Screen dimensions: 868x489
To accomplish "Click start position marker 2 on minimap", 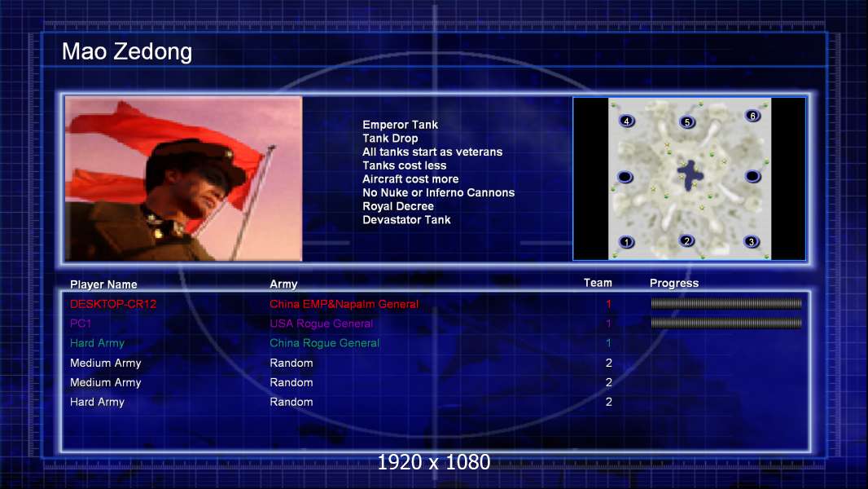I will 687,241.
